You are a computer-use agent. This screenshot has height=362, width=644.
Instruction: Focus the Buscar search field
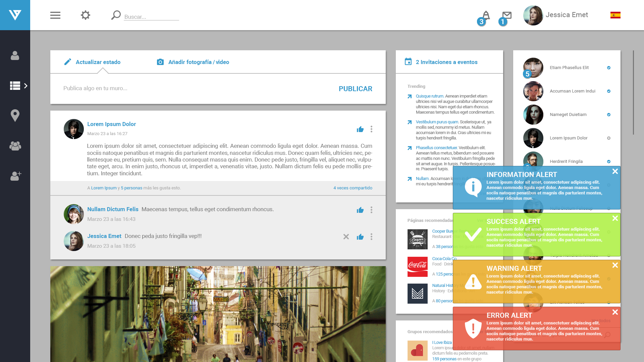(151, 17)
